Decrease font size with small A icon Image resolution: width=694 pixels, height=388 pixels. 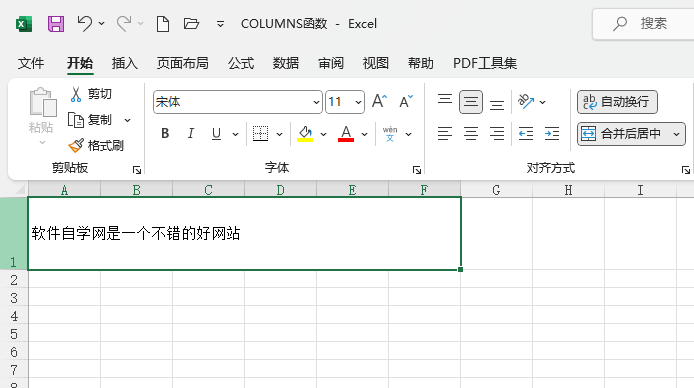[x=405, y=102]
